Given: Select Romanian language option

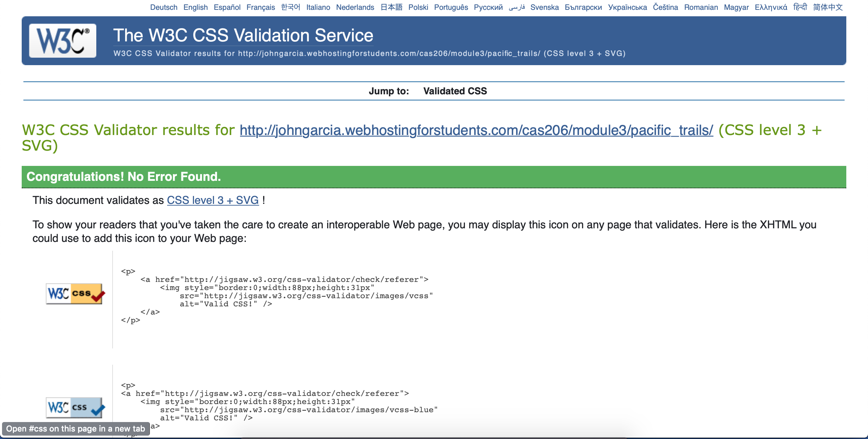Looking at the screenshot, I should 701,7.
